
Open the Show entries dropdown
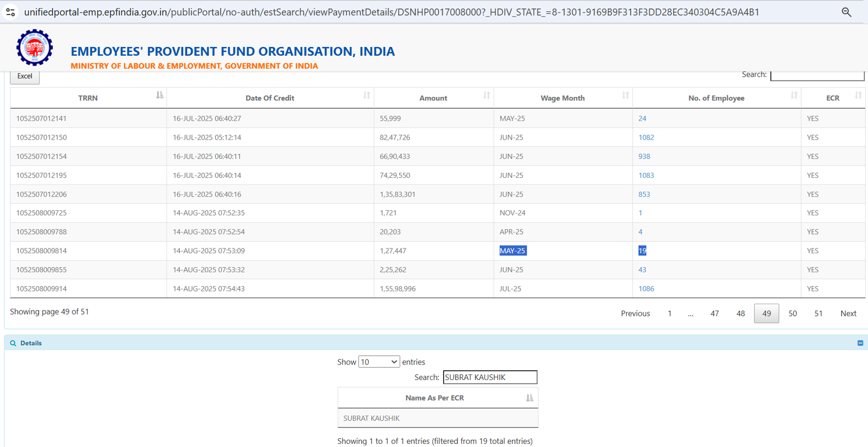point(379,362)
